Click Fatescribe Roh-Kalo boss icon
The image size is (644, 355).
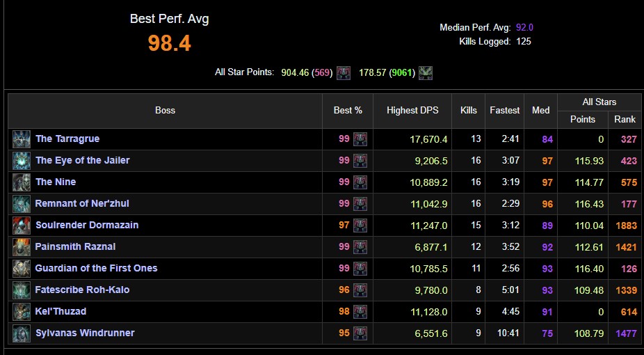[22, 290]
